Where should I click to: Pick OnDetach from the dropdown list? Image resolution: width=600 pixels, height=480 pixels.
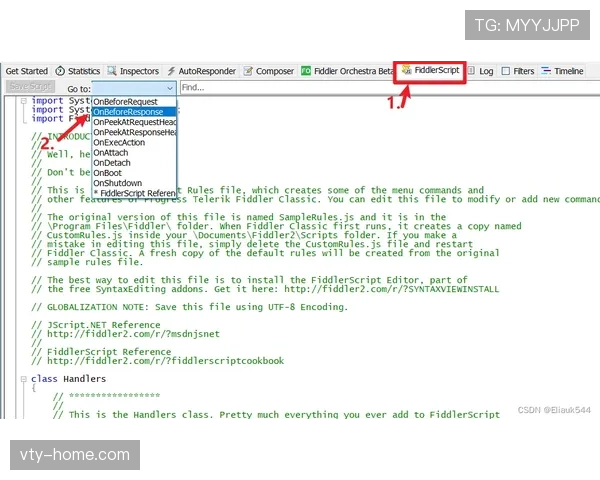click(134, 163)
